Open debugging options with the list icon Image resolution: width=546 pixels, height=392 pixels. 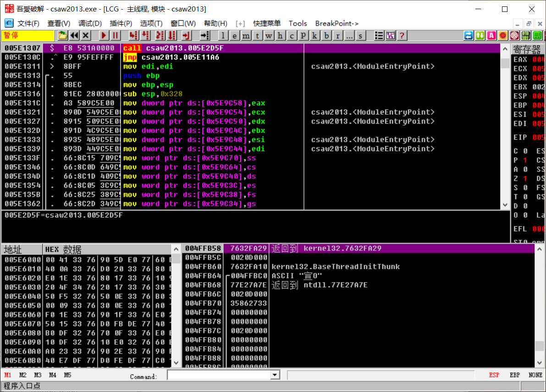click(x=379, y=35)
